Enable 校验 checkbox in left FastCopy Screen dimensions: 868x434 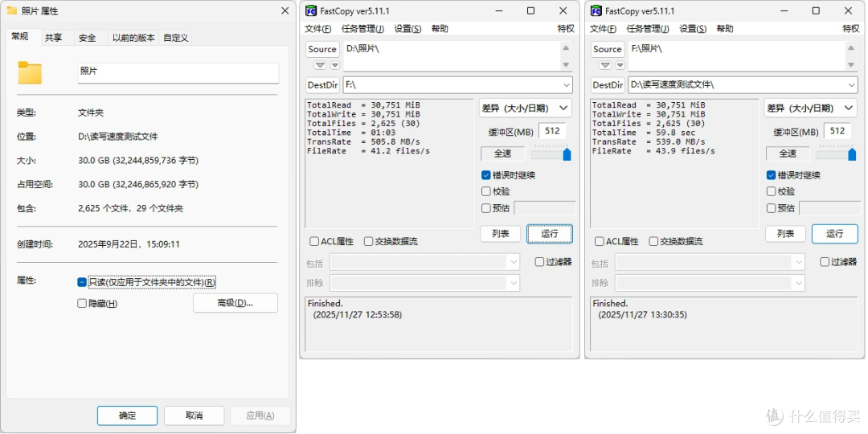(485, 191)
